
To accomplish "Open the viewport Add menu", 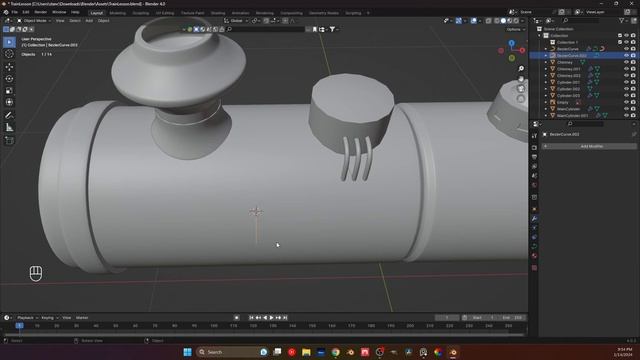I will pyautogui.click(x=89, y=20).
